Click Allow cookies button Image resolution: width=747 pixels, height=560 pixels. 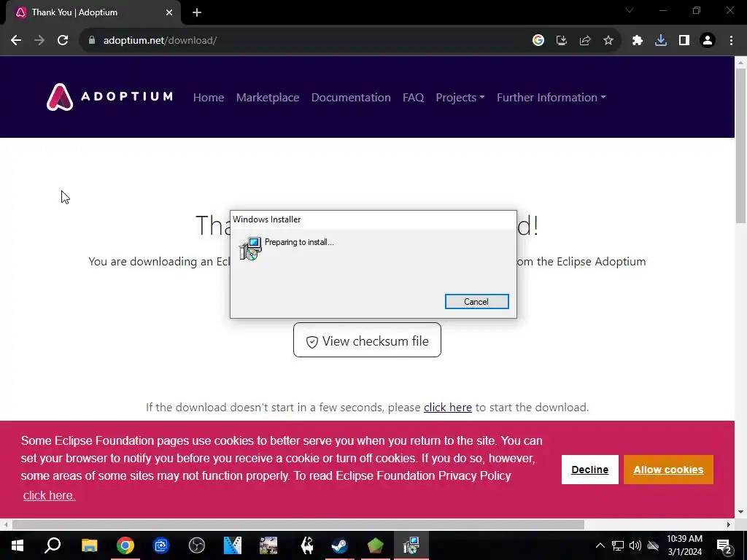click(x=668, y=470)
